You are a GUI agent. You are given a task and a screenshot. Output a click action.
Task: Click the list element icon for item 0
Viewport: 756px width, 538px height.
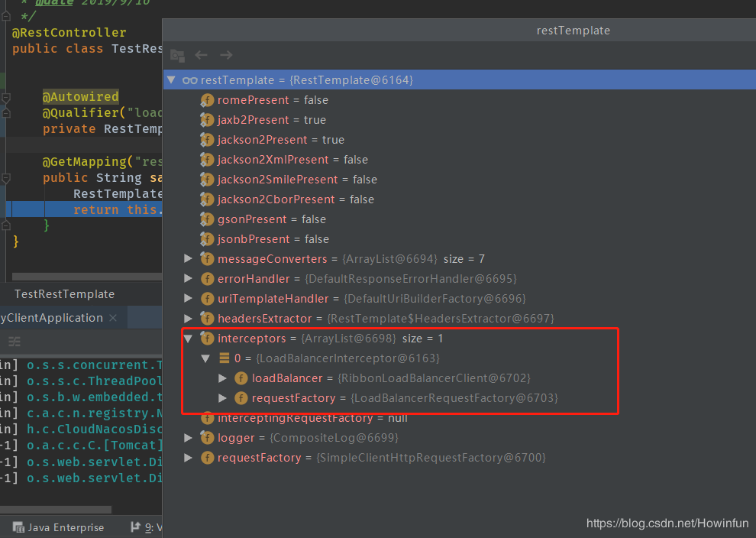coord(225,358)
